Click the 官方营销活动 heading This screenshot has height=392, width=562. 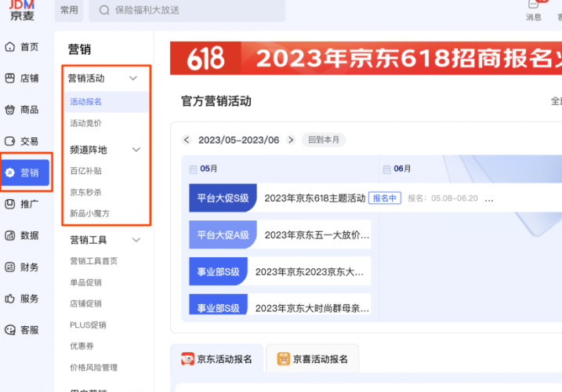click(x=216, y=101)
